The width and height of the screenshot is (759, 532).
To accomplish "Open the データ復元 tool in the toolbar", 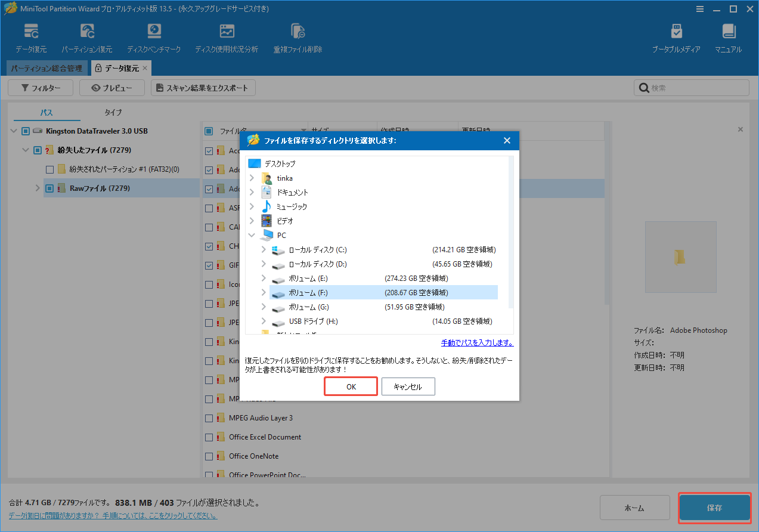I will click(x=31, y=36).
